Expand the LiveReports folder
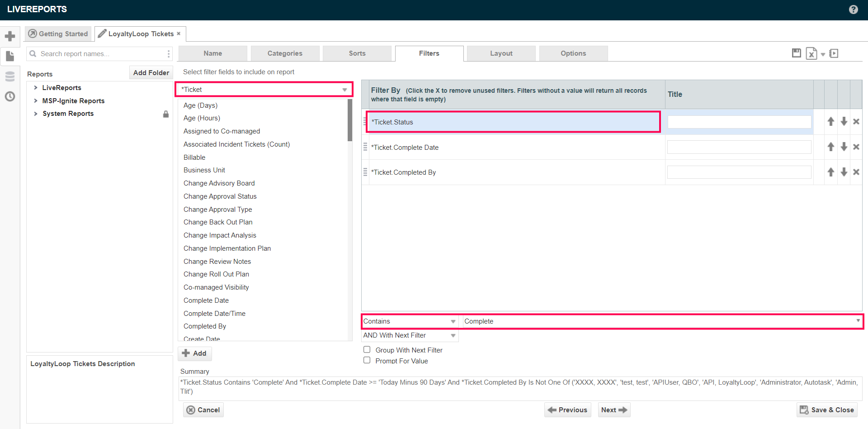This screenshot has height=429, width=868. tap(36, 88)
